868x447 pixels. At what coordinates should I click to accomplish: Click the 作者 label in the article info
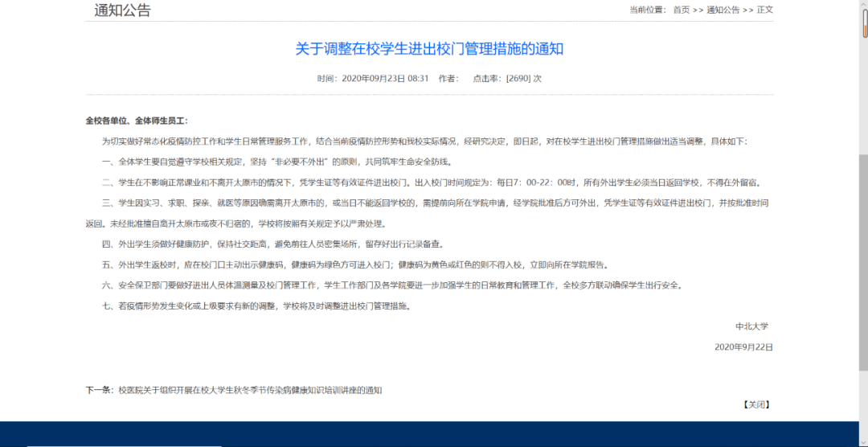click(x=448, y=79)
